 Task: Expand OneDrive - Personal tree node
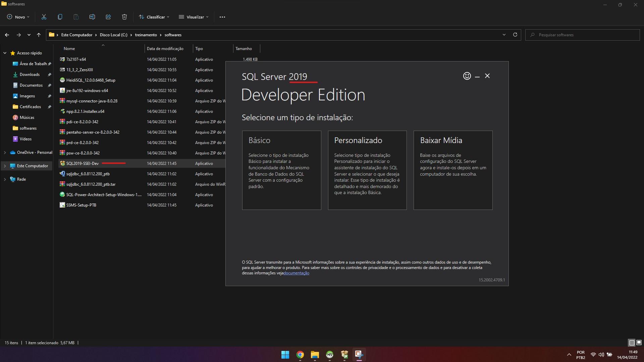pyautogui.click(x=5, y=152)
